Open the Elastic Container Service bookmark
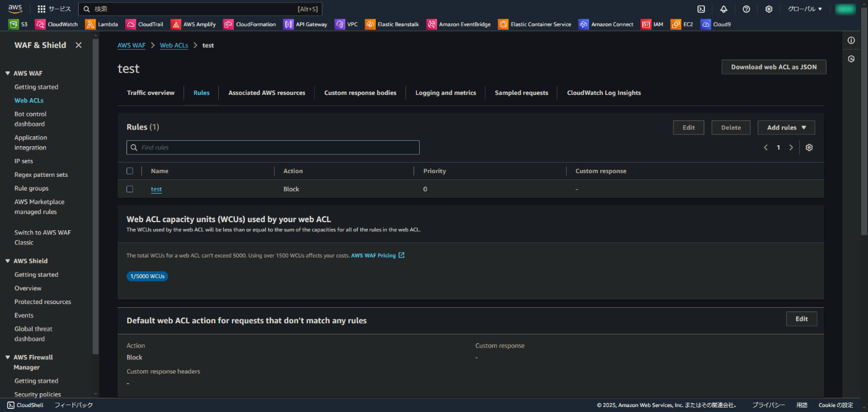The image size is (868, 412). click(534, 24)
